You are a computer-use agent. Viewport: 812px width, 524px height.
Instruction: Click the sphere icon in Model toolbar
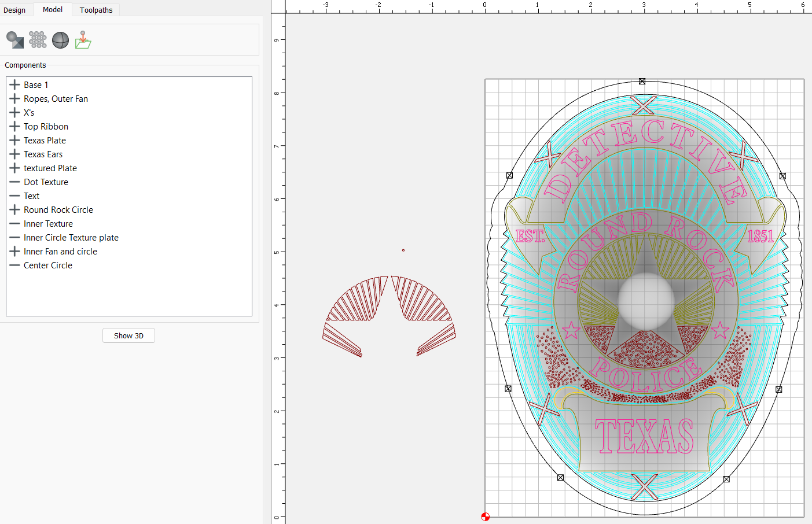[x=60, y=40]
